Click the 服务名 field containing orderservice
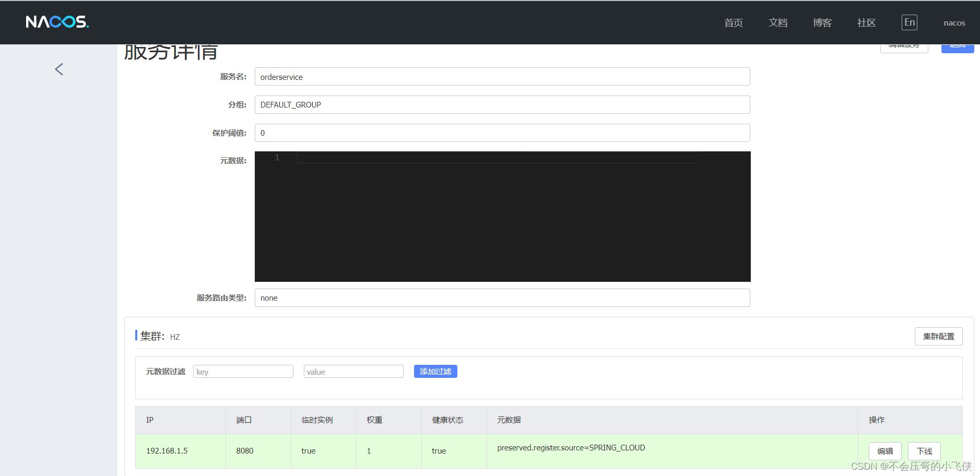Viewport: 980px width, 476px height. click(x=502, y=77)
